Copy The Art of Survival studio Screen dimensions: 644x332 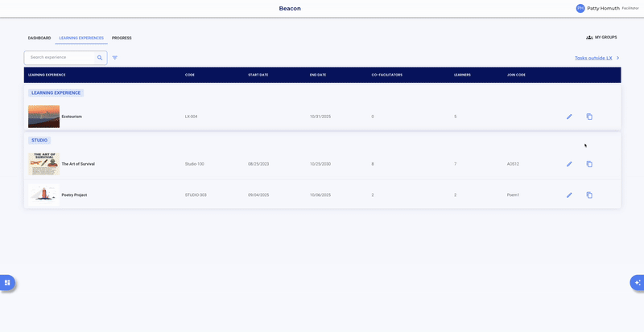click(x=589, y=164)
